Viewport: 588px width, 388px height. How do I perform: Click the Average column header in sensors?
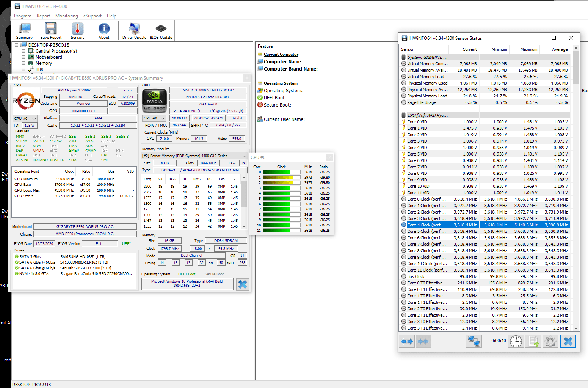[555, 49]
